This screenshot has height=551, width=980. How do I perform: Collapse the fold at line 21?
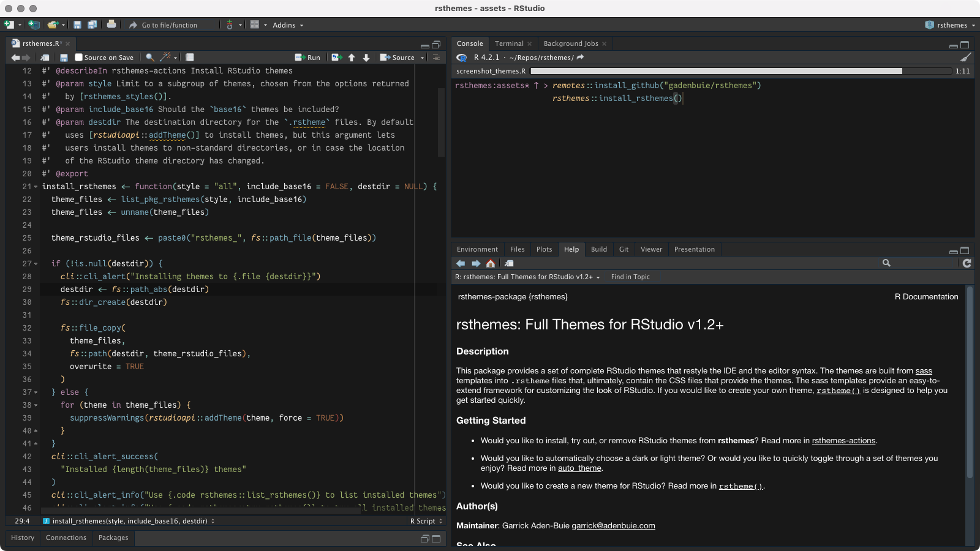tap(36, 187)
